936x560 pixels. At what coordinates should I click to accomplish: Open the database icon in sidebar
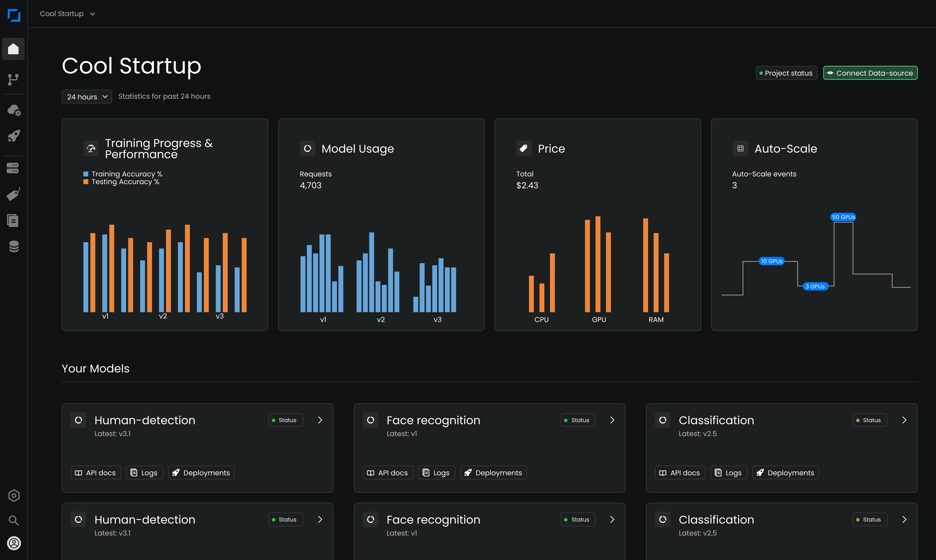point(14,246)
